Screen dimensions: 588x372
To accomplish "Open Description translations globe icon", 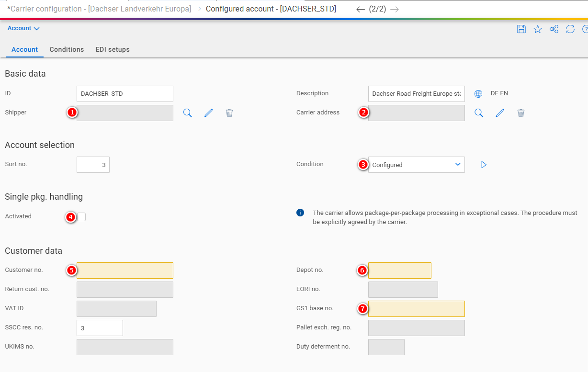I will pos(478,94).
